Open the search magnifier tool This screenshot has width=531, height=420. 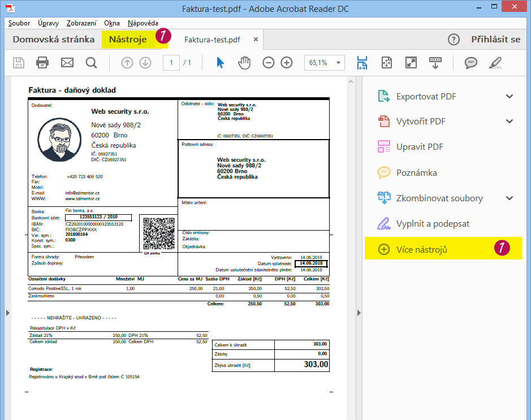click(91, 63)
